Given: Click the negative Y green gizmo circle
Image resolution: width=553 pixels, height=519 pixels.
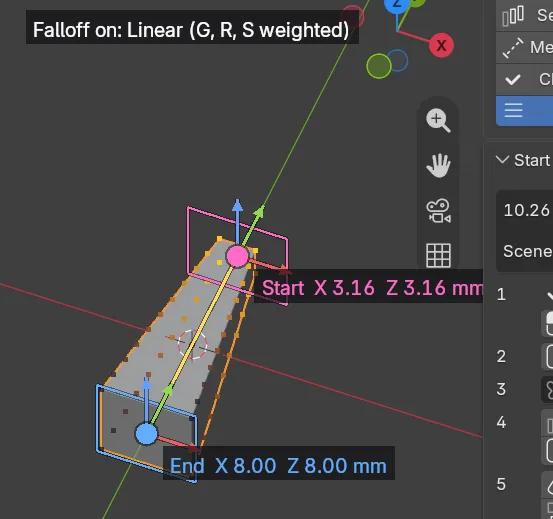Looking at the screenshot, I should coord(379,66).
